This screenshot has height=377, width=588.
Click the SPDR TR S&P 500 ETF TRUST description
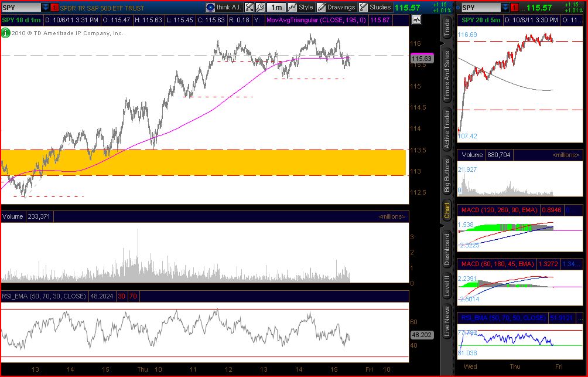point(102,8)
